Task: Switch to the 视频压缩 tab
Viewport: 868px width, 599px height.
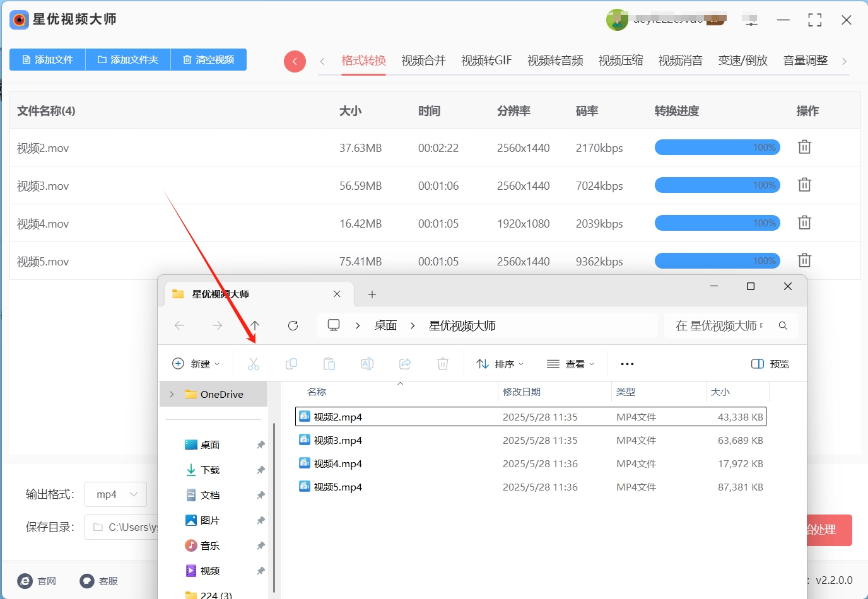Action: (x=621, y=61)
